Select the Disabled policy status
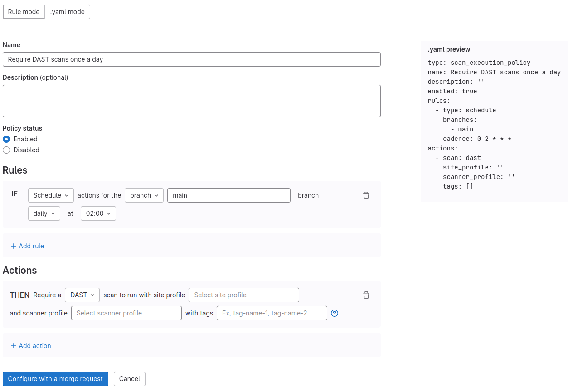Image resolution: width=573 pixels, height=392 pixels. [x=6, y=150]
